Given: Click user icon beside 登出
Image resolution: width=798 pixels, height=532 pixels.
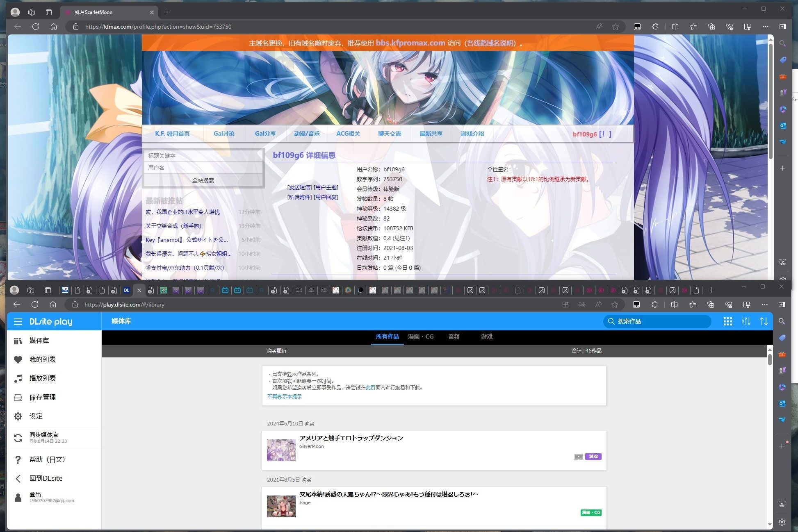Looking at the screenshot, I should pyautogui.click(x=18, y=497).
